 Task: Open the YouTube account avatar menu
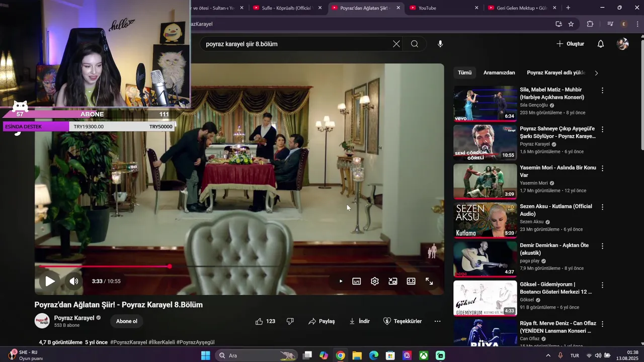(x=623, y=44)
